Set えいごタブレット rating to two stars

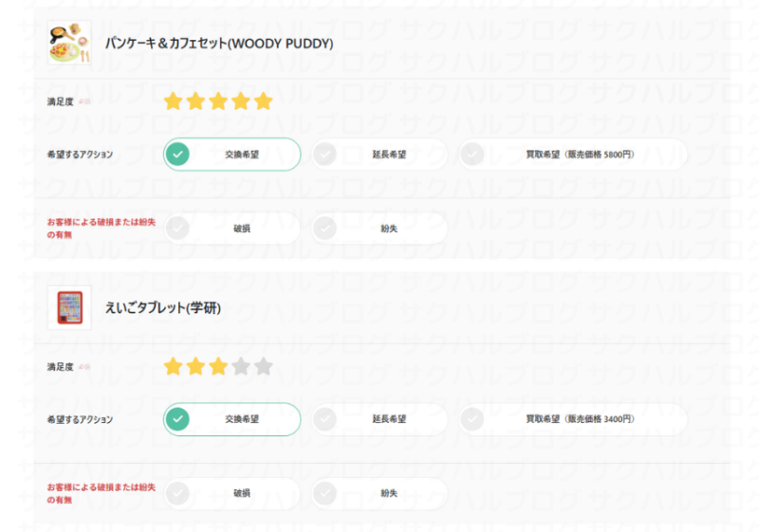click(x=195, y=366)
